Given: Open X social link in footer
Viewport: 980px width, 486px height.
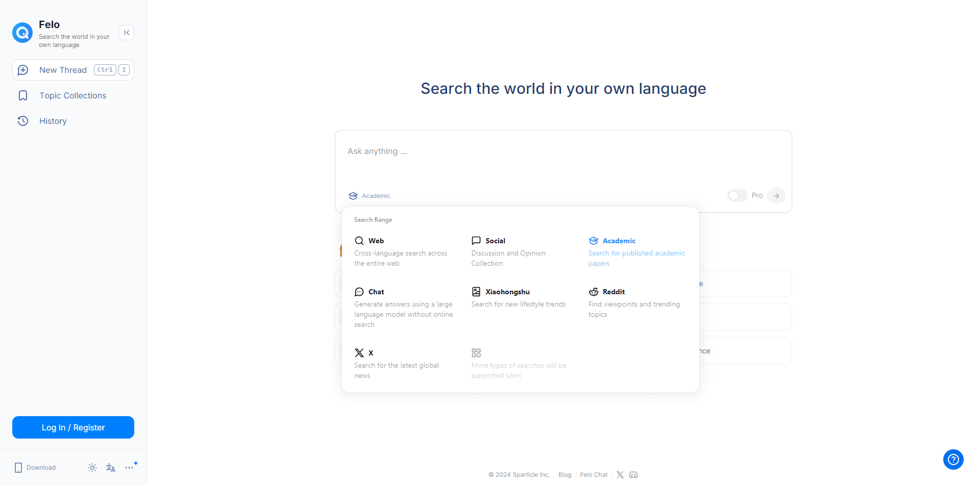Looking at the screenshot, I should 620,475.
